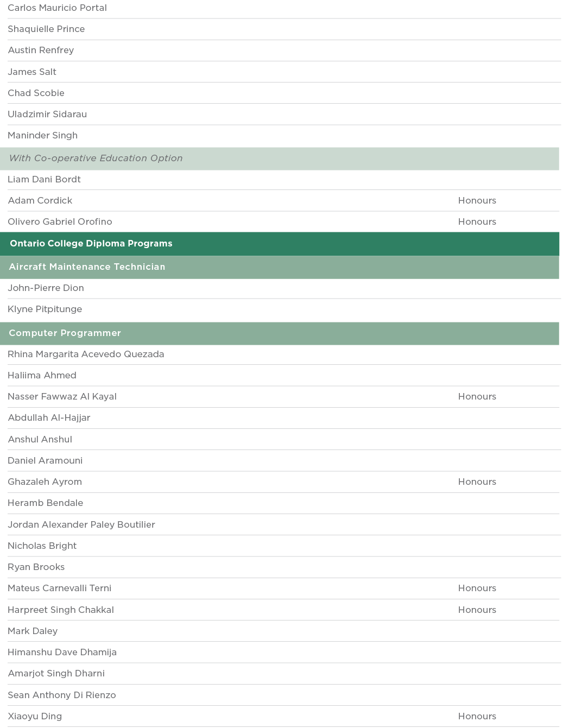Click the Ontario College Diploma Programs header
This screenshot has width=563, height=728.
[91, 244]
